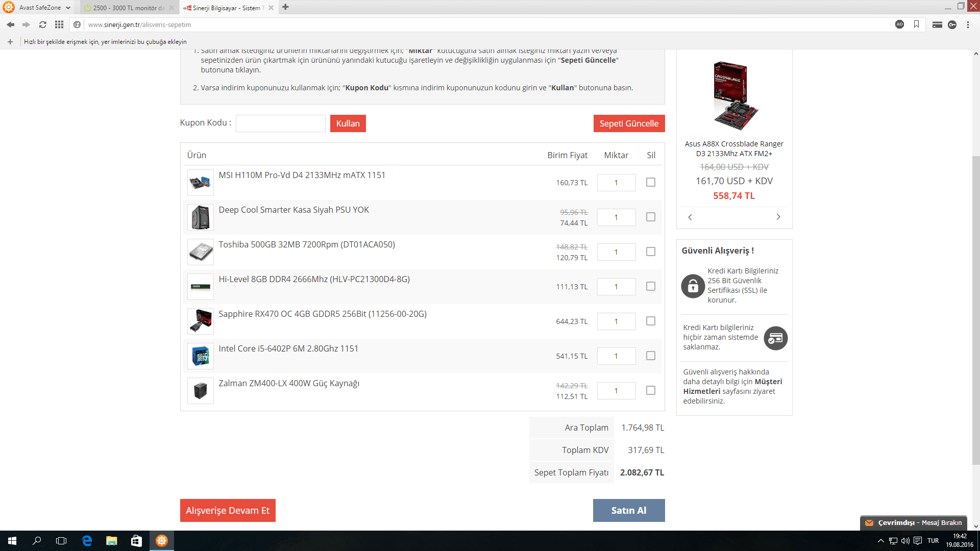Mark Zalman ZM400-LX power supply for deletion

pyautogui.click(x=650, y=390)
